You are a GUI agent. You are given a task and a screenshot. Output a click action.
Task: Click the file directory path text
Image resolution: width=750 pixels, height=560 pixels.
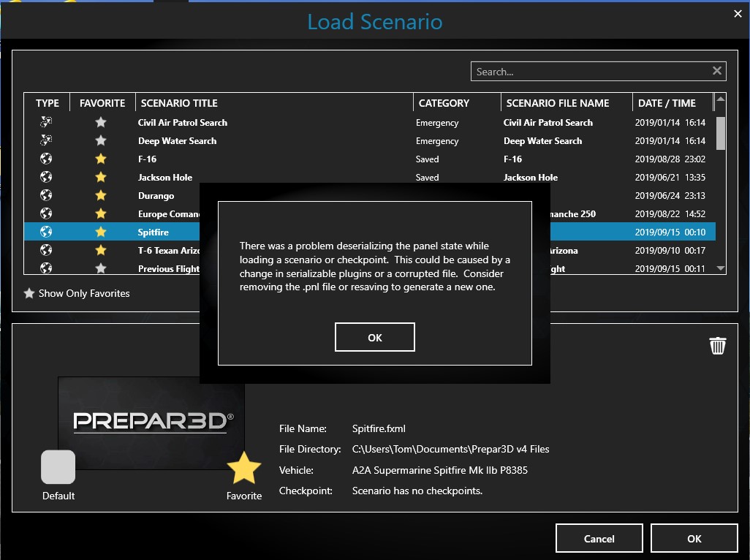[450, 449]
